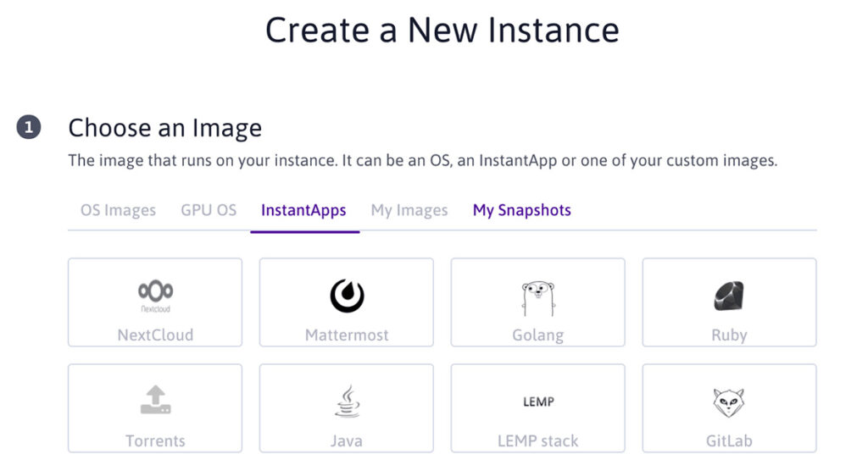This screenshot has height=454, width=868.
Task: Click the NextCloud label text
Action: point(155,335)
